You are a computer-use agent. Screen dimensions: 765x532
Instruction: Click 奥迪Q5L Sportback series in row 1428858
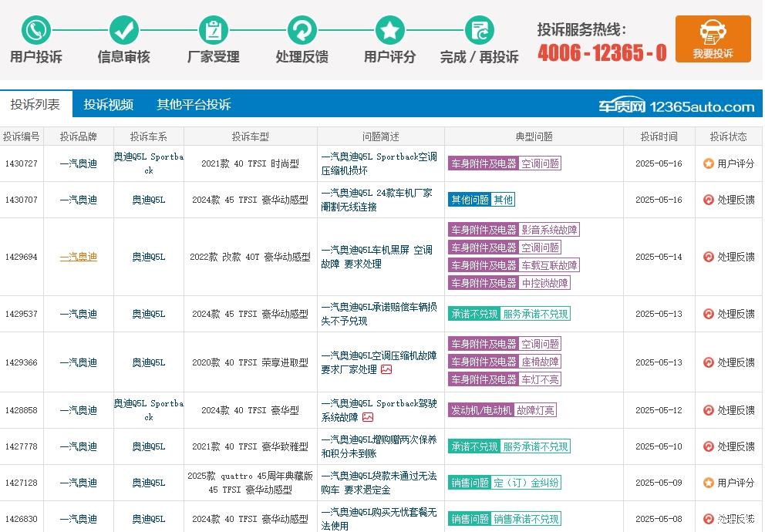tap(149, 411)
